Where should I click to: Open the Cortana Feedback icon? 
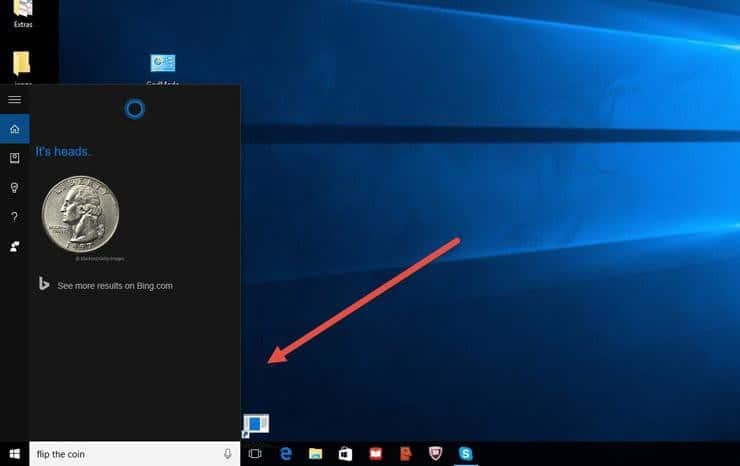click(15, 246)
